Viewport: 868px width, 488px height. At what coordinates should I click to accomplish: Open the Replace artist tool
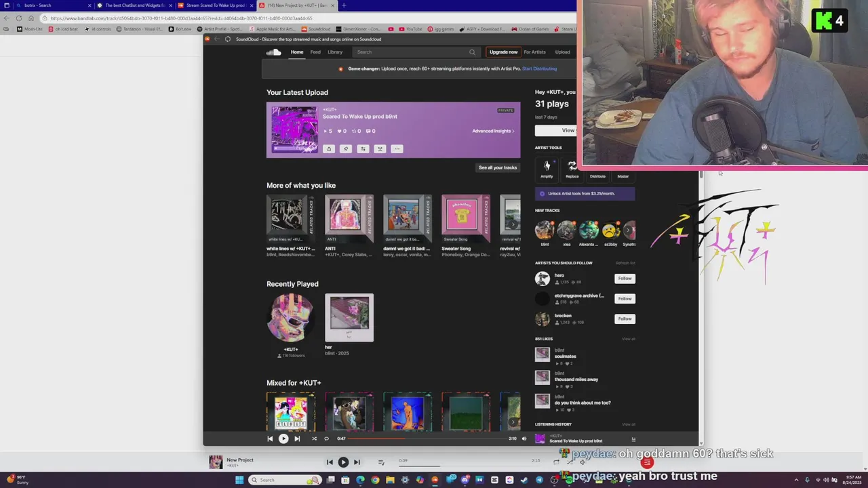[572, 169]
